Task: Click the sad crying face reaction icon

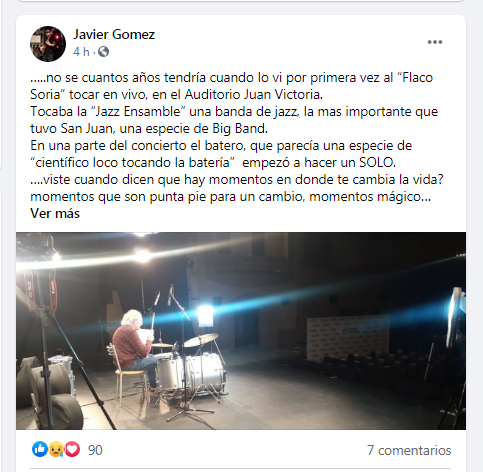Action: 56,449
